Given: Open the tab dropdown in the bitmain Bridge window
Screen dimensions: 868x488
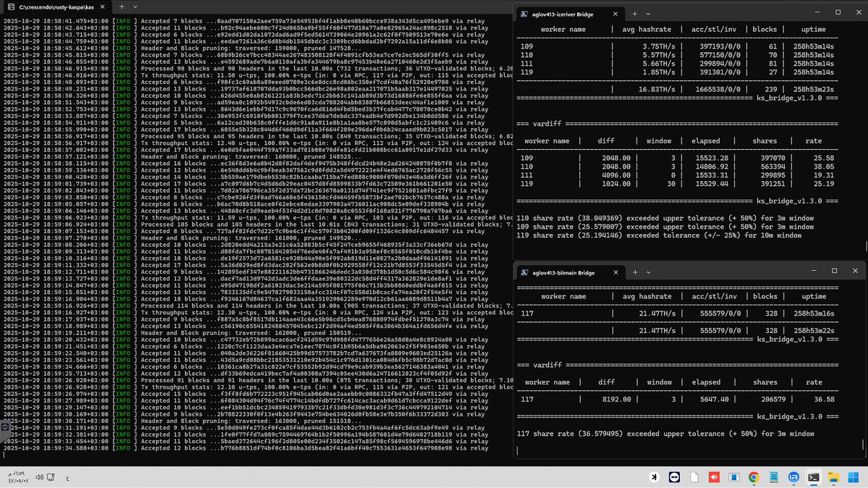Looking at the screenshot, I should click(648, 272).
